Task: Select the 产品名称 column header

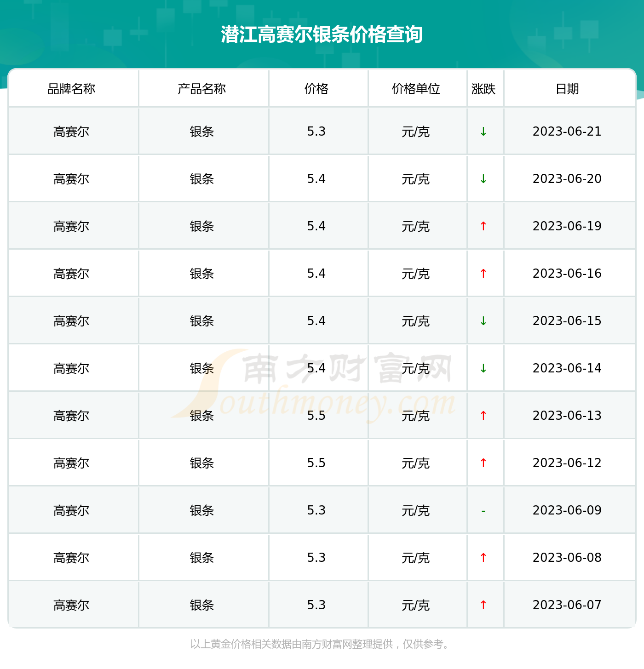Action: click(202, 89)
